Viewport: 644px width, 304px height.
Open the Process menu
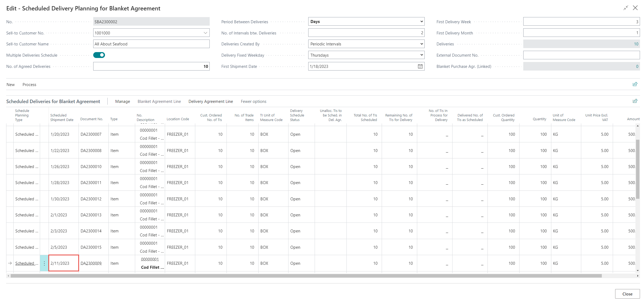pos(29,85)
